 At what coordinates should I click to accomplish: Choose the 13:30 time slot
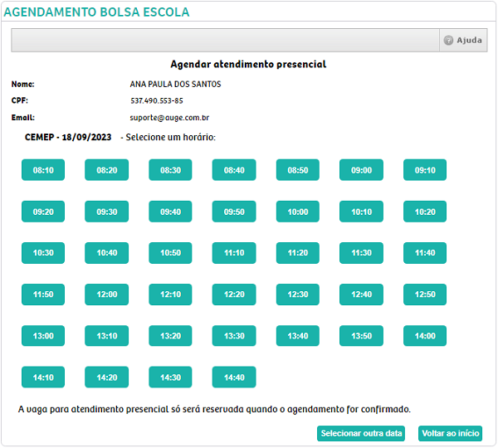(x=234, y=336)
